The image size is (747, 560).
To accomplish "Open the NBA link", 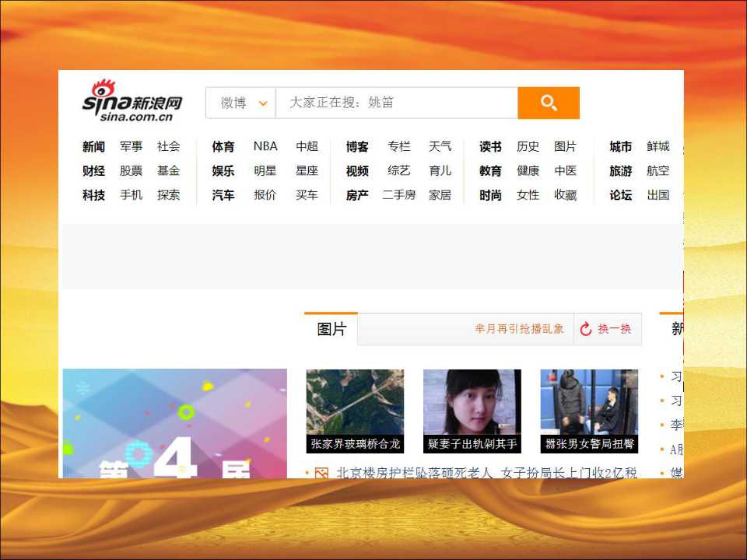I will click(x=265, y=146).
